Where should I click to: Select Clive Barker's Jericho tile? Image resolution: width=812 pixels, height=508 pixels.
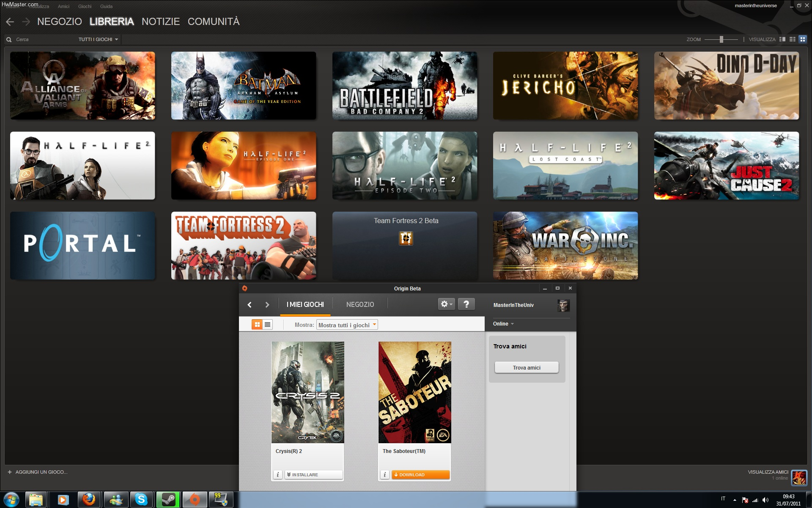tap(565, 86)
